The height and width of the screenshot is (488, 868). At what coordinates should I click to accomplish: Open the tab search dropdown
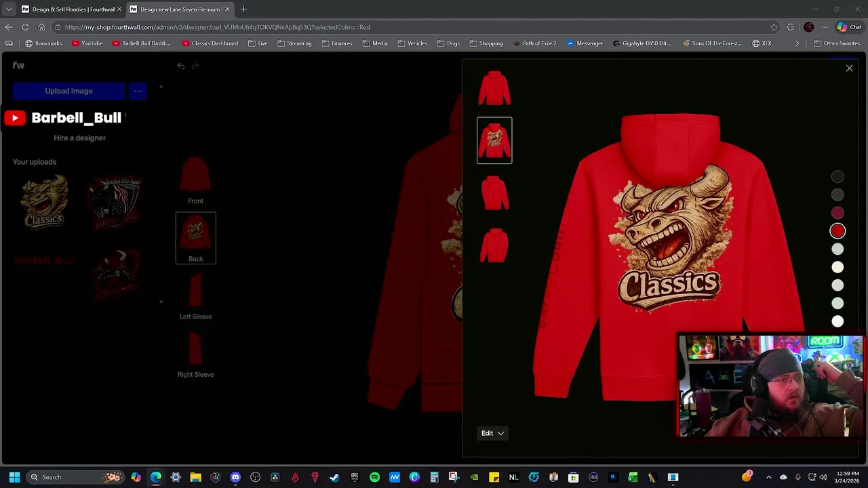pyautogui.click(x=8, y=9)
